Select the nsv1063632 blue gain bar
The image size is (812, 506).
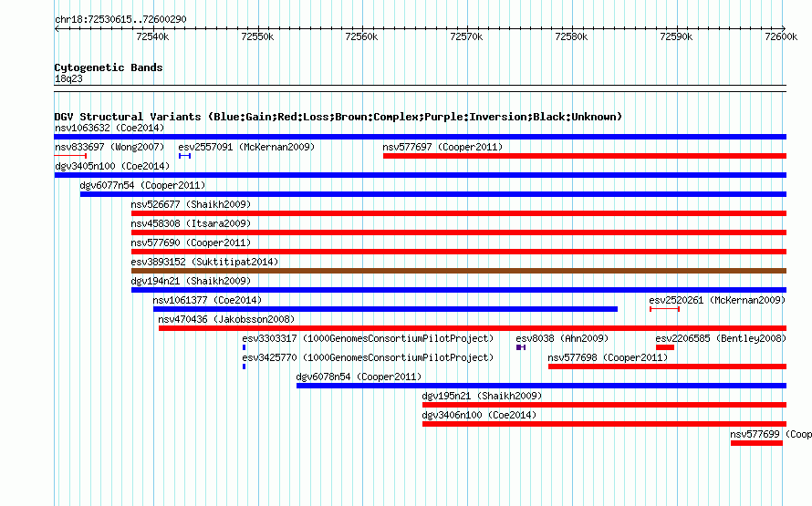pyautogui.click(x=420, y=137)
